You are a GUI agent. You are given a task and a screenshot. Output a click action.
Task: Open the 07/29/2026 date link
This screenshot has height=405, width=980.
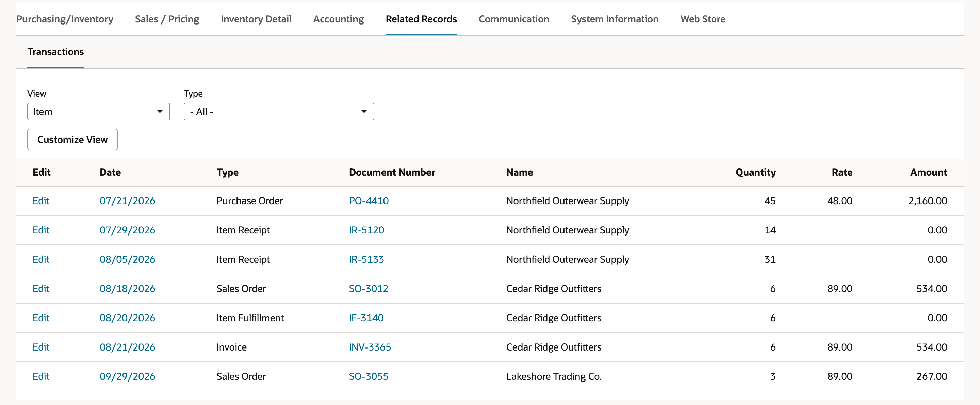tap(128, 230)
